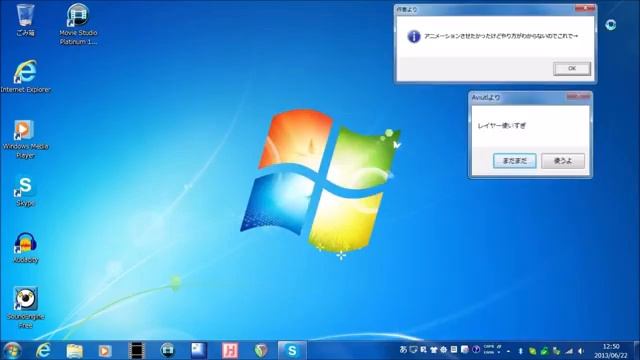The height and width of the screenshot is (360, 640).
Task: Open the network signal tray icon
Action: pyautogui.click(x=569, y=351)
